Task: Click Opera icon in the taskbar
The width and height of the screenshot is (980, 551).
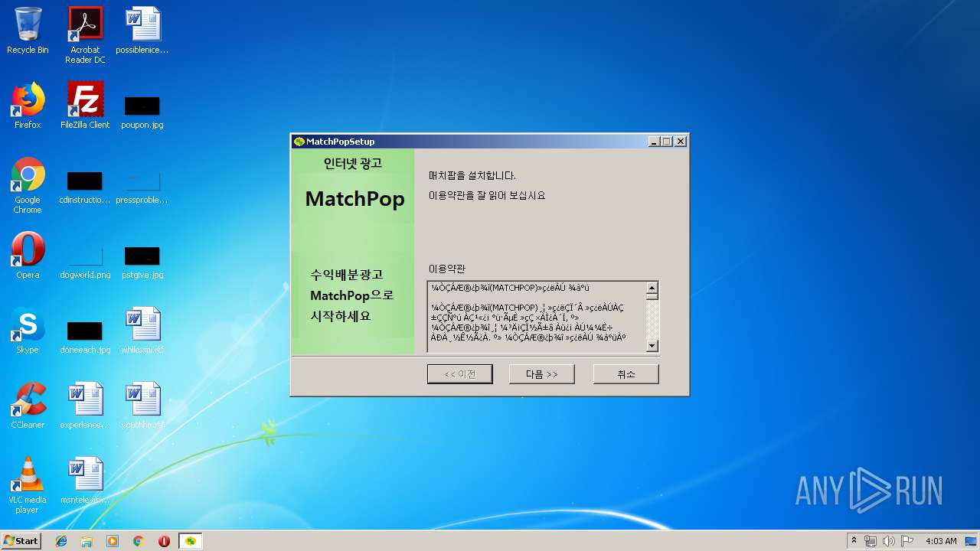Action: (x=164, y=541)
